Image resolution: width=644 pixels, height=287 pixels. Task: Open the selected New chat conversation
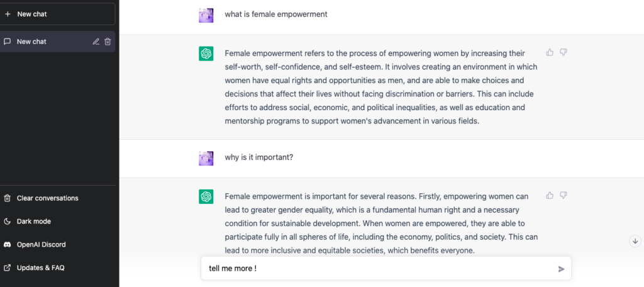coord(57,42)
